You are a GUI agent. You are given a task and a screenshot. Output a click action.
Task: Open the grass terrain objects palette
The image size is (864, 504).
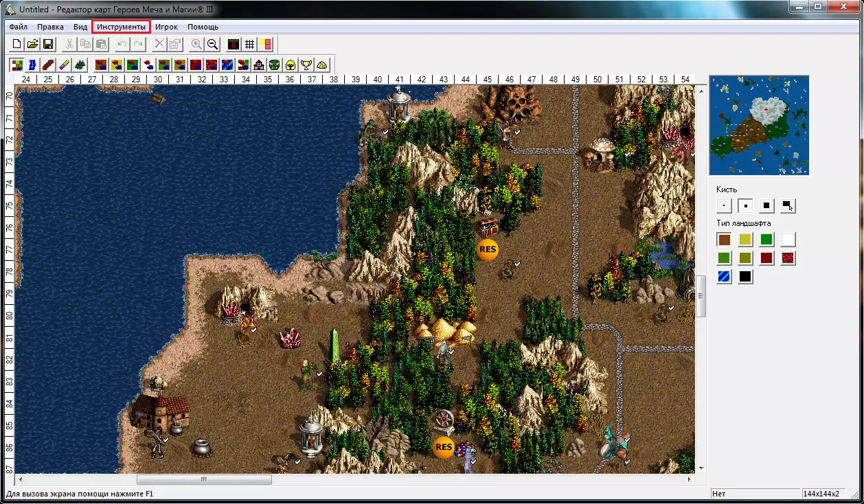click(133, 65)
